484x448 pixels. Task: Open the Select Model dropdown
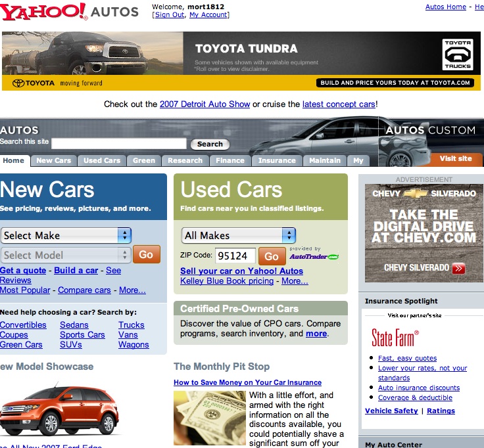pos(66,255)
